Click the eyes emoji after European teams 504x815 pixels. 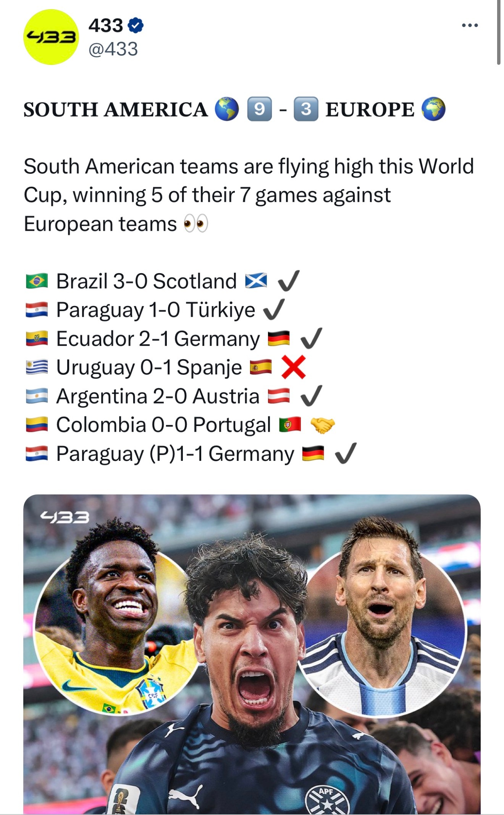(x=196, y=224)
